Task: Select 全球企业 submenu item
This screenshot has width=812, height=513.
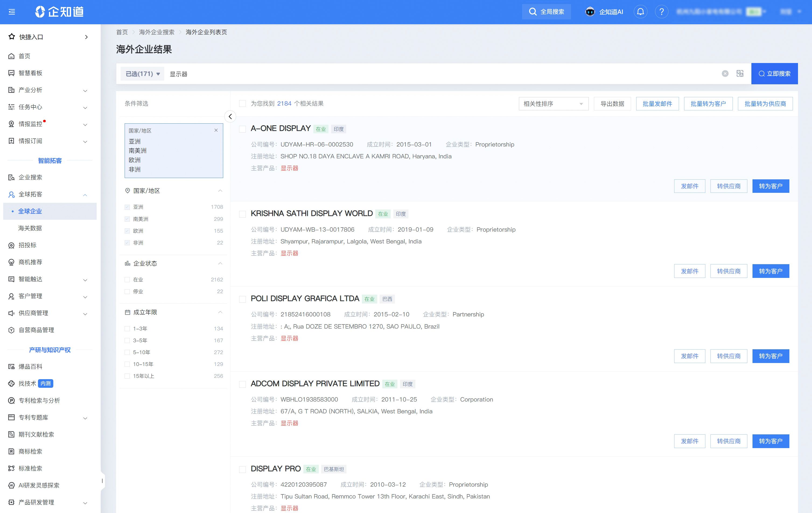Action: click(x=50, y=211)
